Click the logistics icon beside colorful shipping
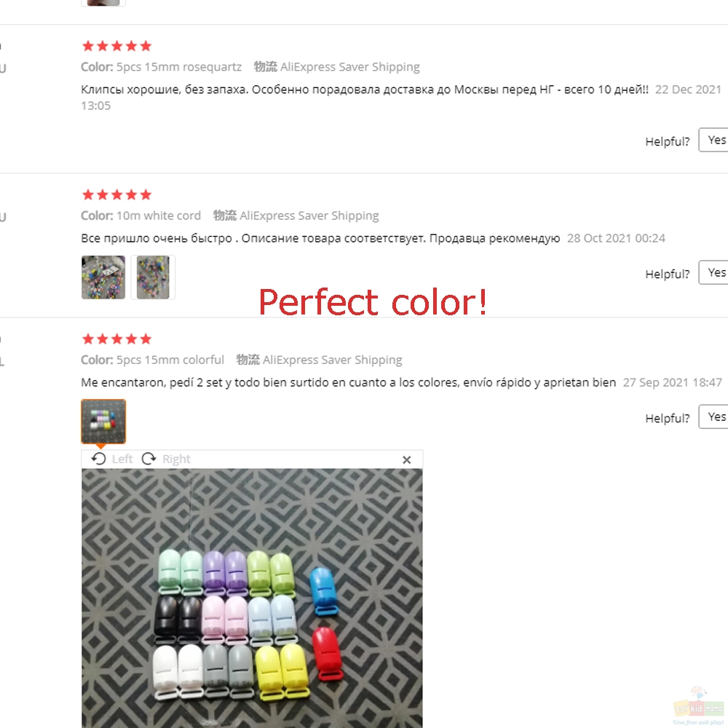 [x=248, y=360]
